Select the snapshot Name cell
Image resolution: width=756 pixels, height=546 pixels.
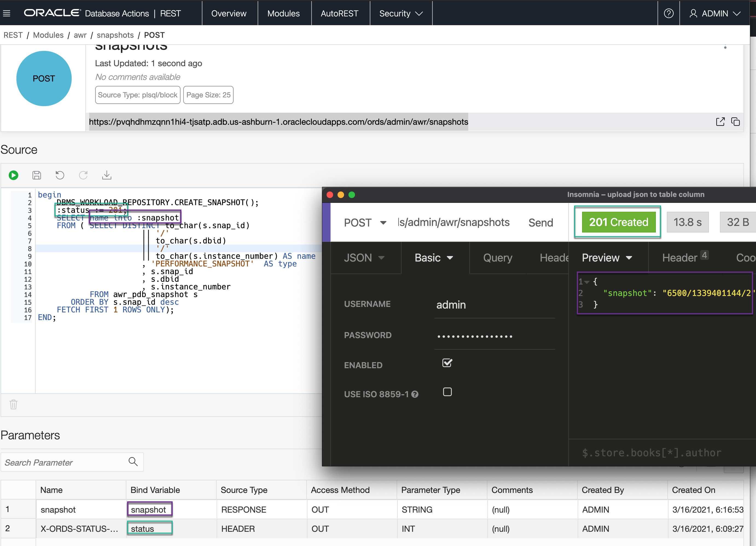coord(81,509)
